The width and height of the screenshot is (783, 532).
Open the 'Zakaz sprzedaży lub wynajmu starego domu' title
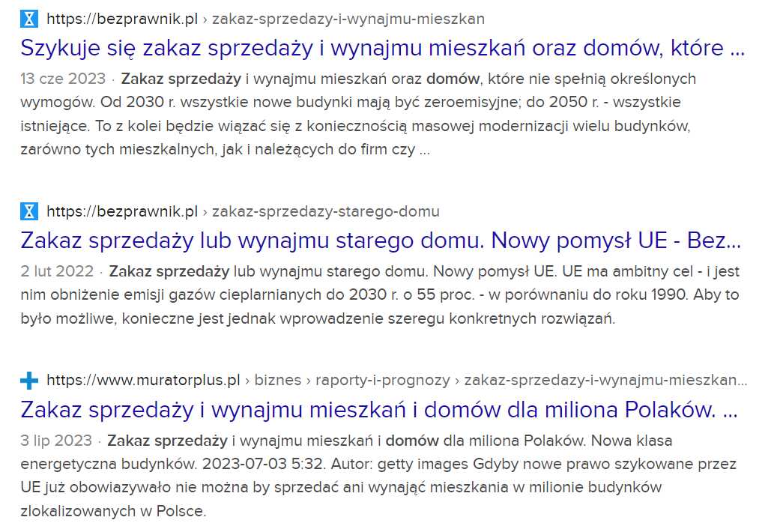pyautogui.click(x=381, y=241)
